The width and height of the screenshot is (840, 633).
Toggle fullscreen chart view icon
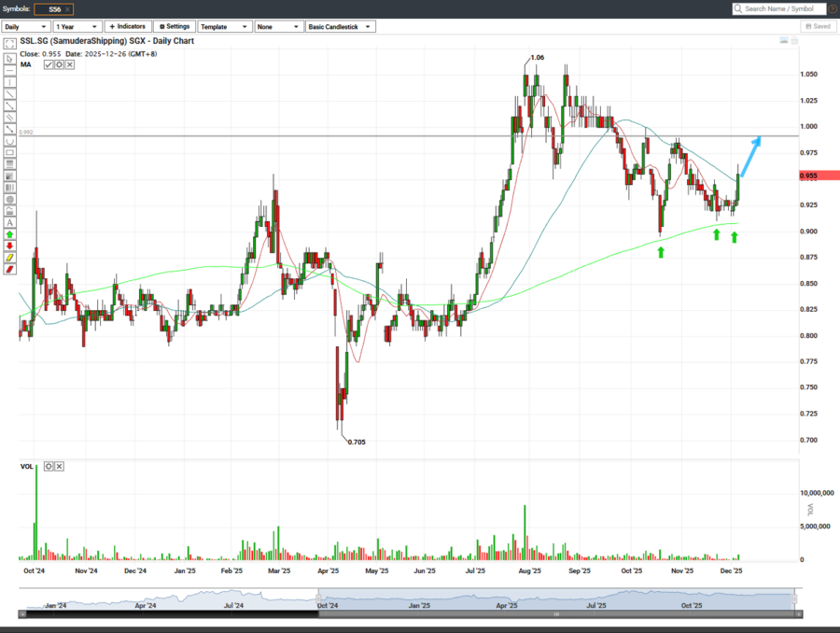tap(9, 43)
